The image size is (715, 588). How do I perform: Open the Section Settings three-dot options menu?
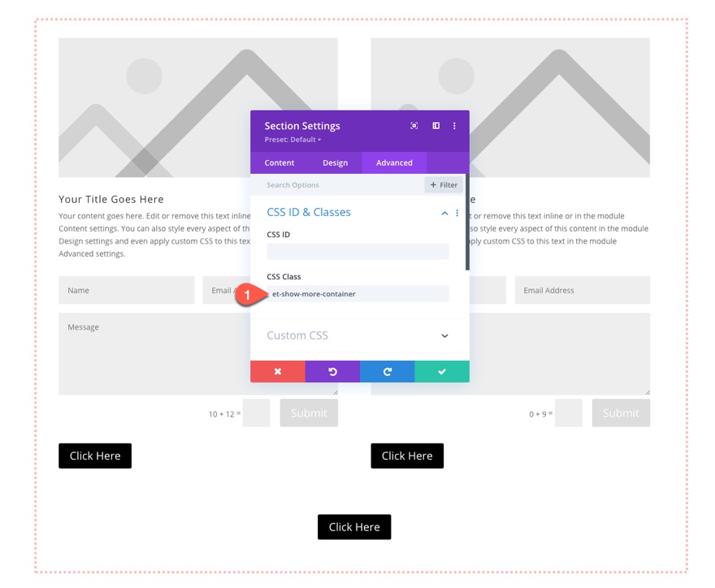(454, 126)
